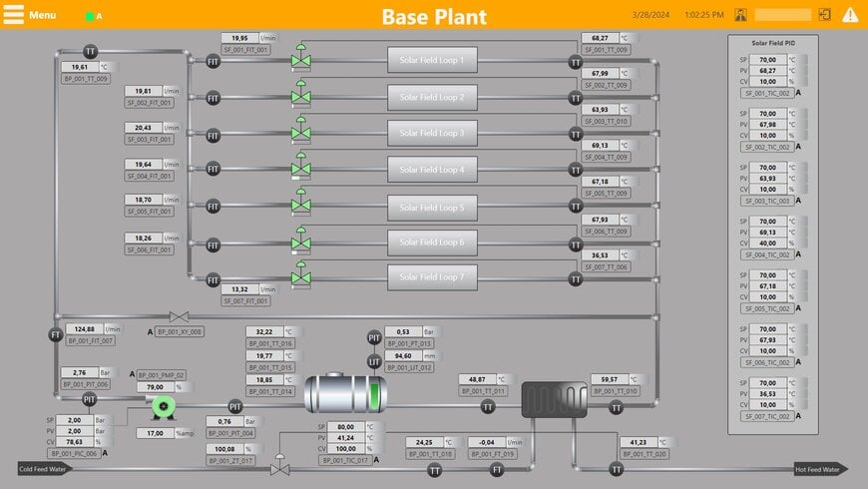Screen dimensions: 868x489
Task: Open the control valve on Loop 7 line
Action: coord(301,274)
